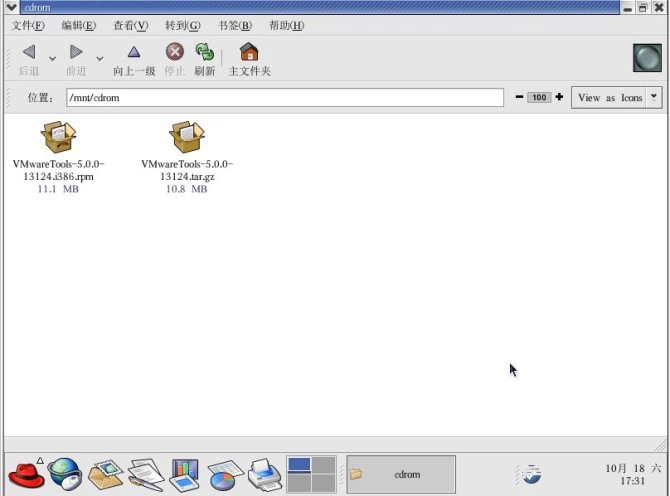Image resolution: width=670 pixels, height=496 pixels.
Task: Click the /mnt/cdrom location field
Action: click(284, 98)
